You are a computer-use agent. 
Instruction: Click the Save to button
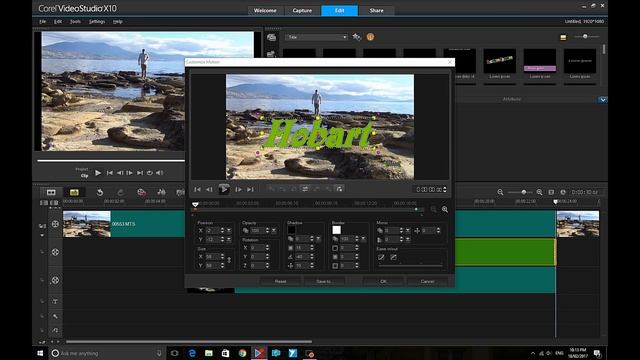pos(324,281)
